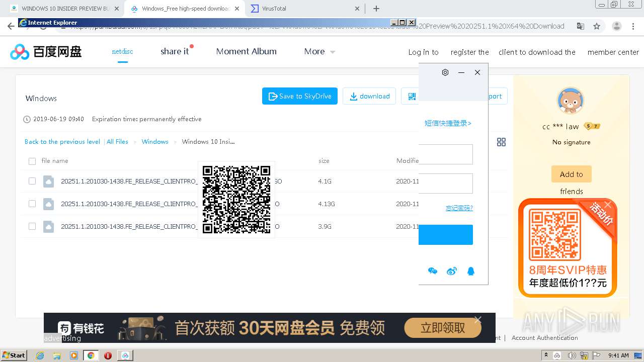Click the QR code button in file toolbar
This screenshot has width=644, height=362.
coord(412,96)
